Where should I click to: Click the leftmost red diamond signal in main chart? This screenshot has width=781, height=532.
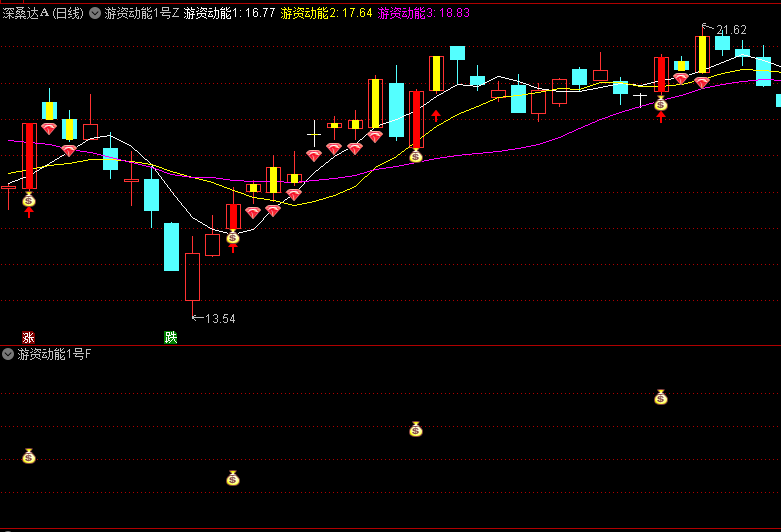pyautogui.click(x=49, y=129)
